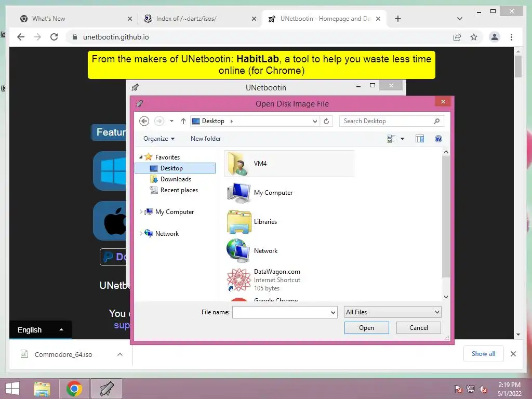This screenshot has height=399, width=532.
Task: Collapse the Favorites tree group
Action: click(x=141, y=157)
